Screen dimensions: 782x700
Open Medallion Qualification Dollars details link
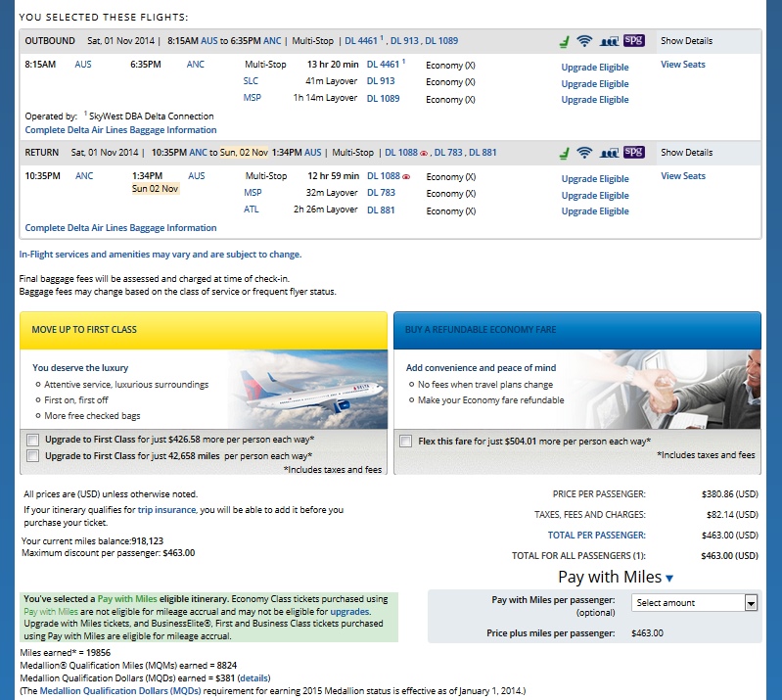coord(253,677)
